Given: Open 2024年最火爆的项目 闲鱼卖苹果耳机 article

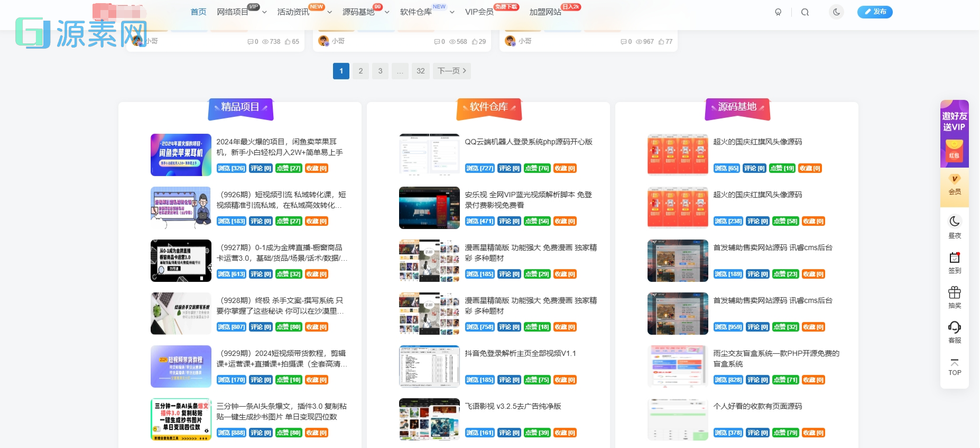Looking at the screenshot, I should point(280,147).
